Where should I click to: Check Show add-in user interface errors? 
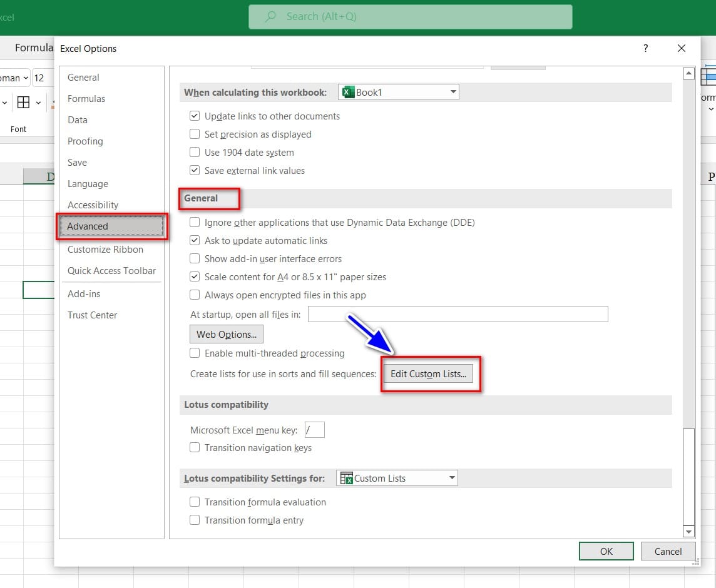coord(195,259)
